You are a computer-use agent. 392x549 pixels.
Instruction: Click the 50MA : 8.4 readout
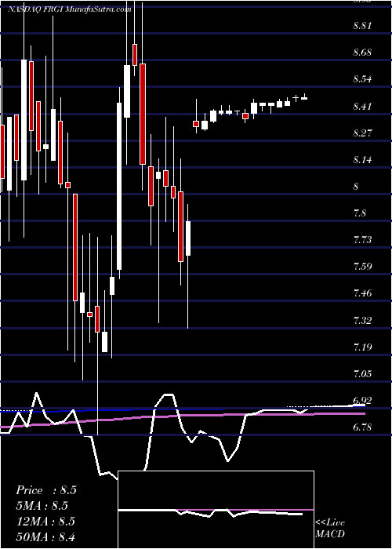coord(45,536)
